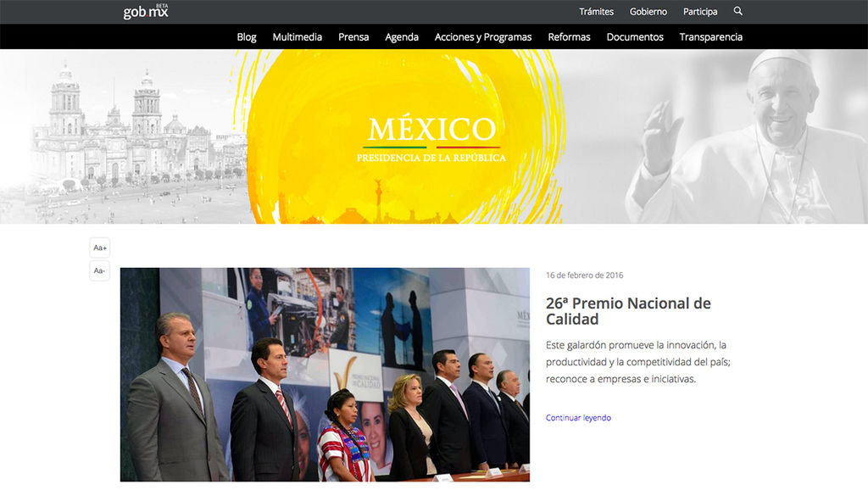
Task: Click the gob.mx logo
Action: [146, 12]
